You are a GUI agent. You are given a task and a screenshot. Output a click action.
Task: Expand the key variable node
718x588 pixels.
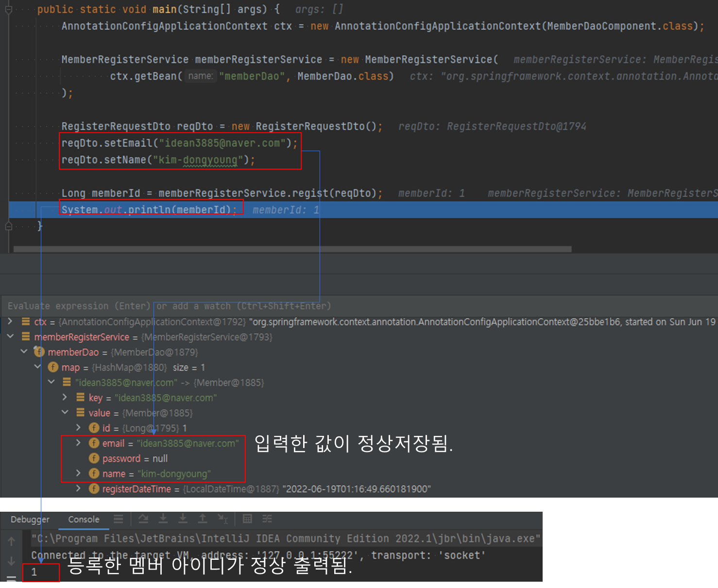click(65, 398)
